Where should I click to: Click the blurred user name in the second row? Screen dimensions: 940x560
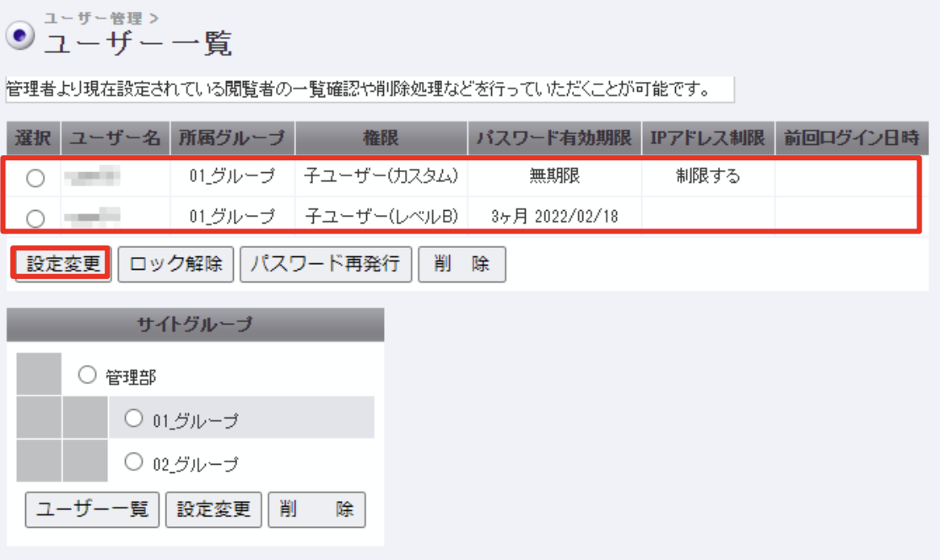tap(92, 217)
